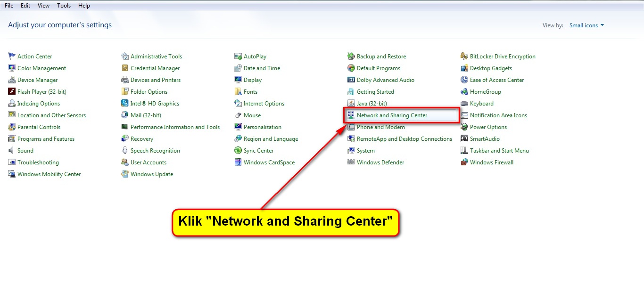Open the Help menu
The height and width of the screenshot is (284, 644).
pos(84,6)
